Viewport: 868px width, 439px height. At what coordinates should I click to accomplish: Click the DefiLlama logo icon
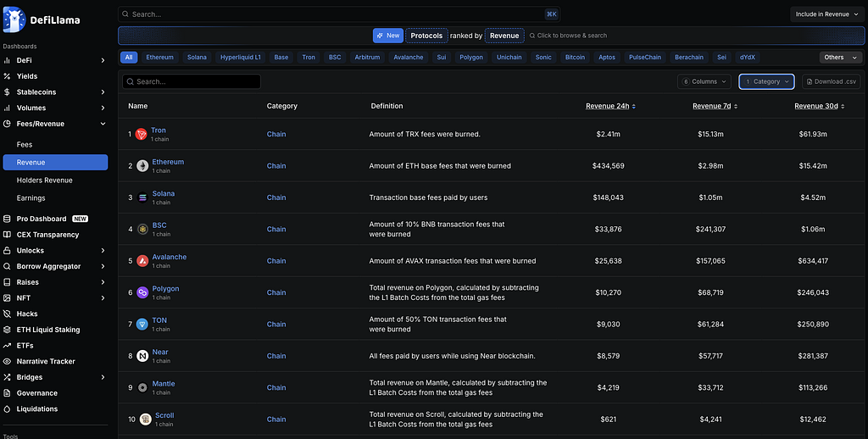15,19
